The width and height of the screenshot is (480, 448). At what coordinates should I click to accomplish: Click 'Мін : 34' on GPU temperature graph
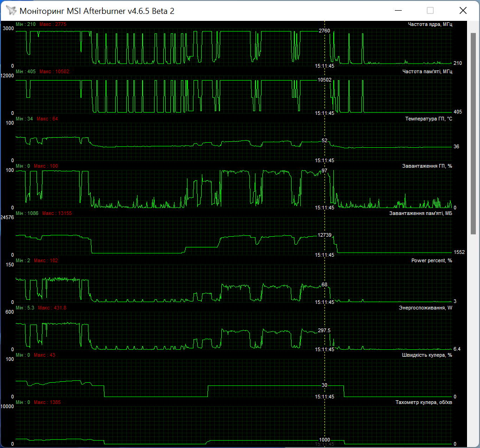coord(24,119)
